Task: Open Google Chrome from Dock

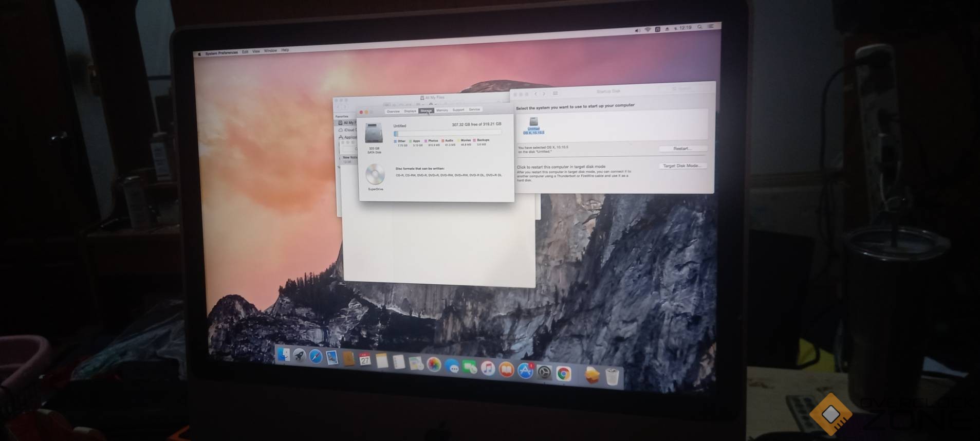Action: [563, 374]
